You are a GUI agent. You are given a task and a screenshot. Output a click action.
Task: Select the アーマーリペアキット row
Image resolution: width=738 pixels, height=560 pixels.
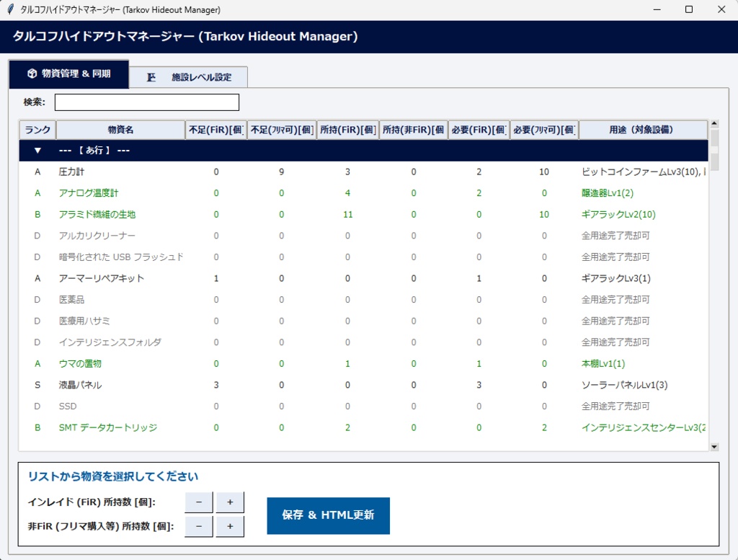pyautogui.click(x=363, y=279)
